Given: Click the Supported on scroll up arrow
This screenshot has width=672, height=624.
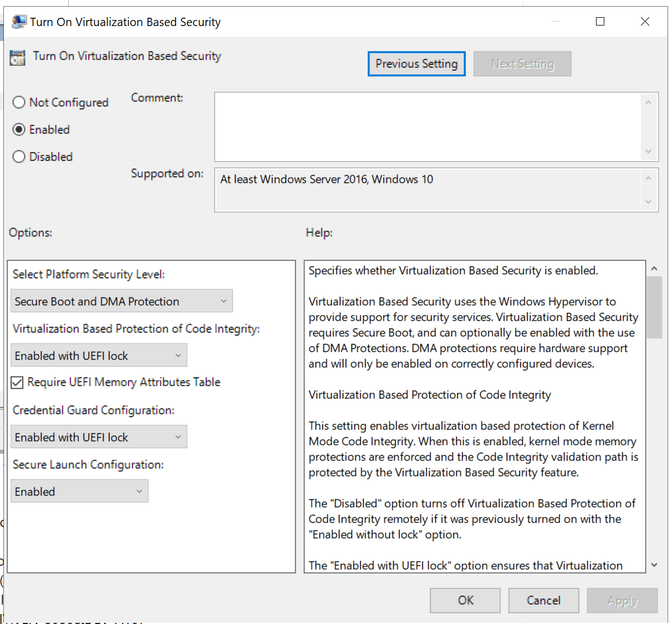Looking at the screenshot, I should coord(648,178).
